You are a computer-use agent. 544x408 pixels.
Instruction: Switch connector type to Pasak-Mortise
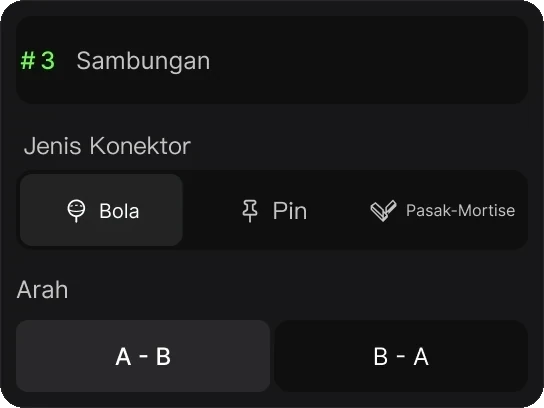tap(442, 210)
